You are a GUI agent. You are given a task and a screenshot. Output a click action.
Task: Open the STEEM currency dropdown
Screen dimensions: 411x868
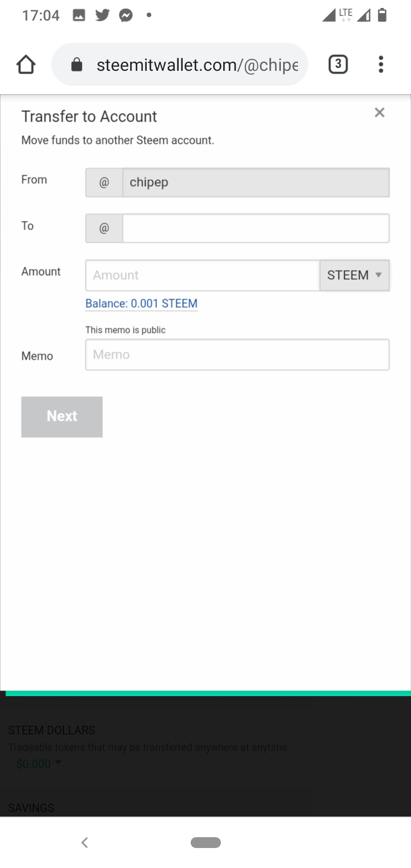pyautogui.click(x=354, y=275)
